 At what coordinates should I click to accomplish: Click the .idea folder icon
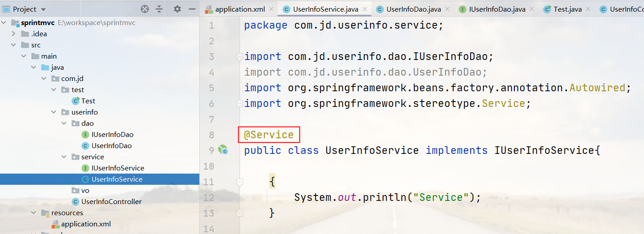tap(25, 34)
